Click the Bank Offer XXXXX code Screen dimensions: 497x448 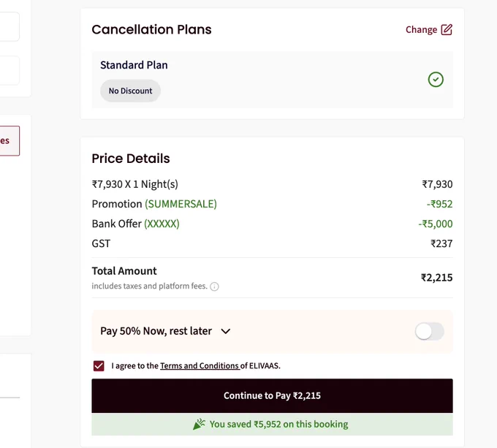(x=162, y=224)
